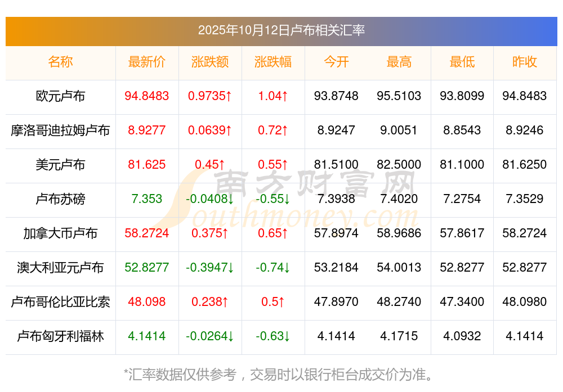Select the high price 95.5103
The height and width of the screenshot is (392, 563).
(399, 96)
